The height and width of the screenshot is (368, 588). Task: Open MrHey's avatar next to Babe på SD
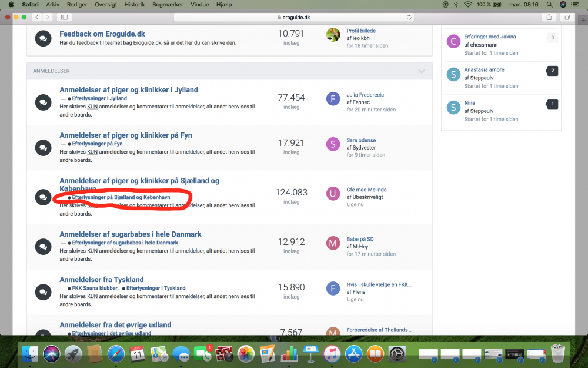(x=333, y=243)
